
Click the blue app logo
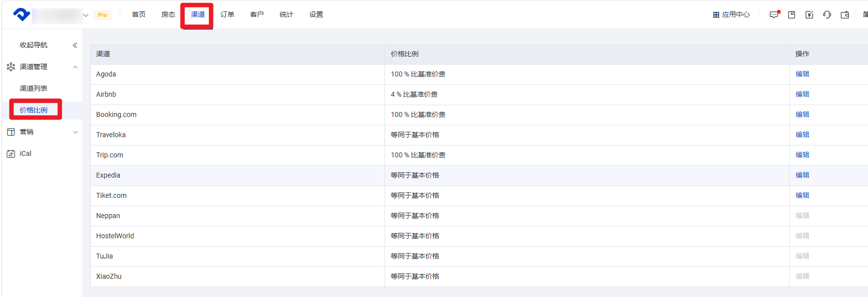pos(21,14)
